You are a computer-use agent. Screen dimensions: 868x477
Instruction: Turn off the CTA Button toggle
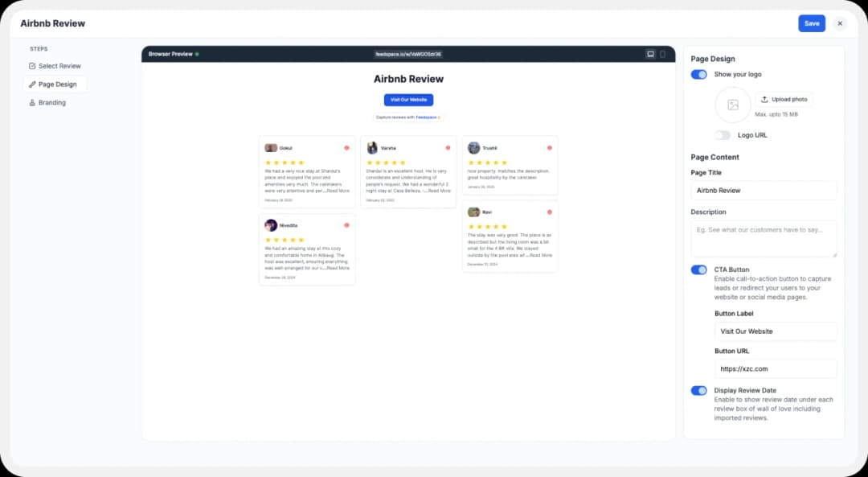click(699, 269)
